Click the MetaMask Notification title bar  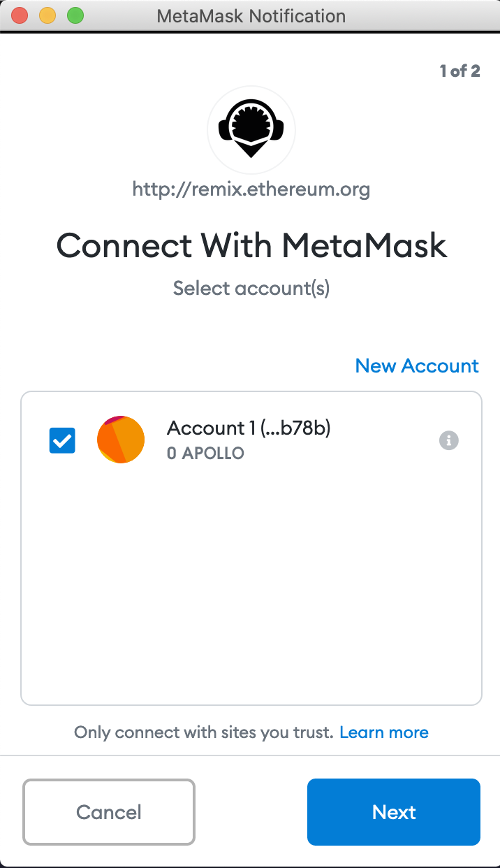click(251, 15)
